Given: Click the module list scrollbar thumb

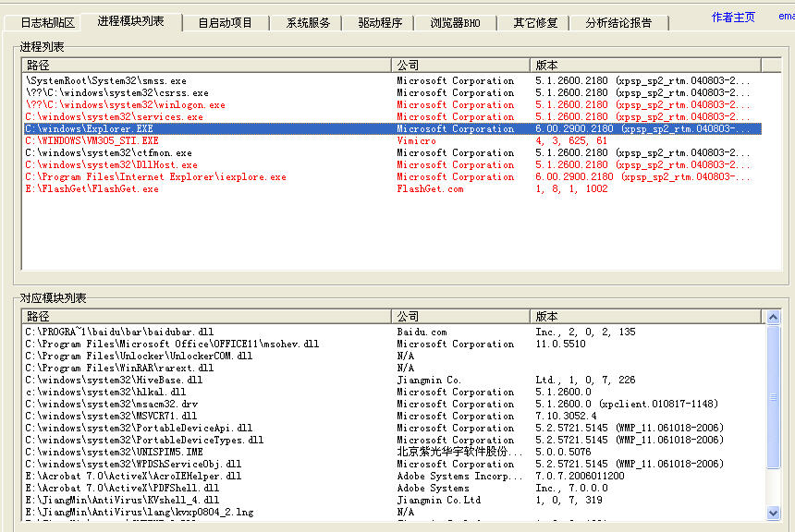Looking at the screenshot, I should [773, 397].
